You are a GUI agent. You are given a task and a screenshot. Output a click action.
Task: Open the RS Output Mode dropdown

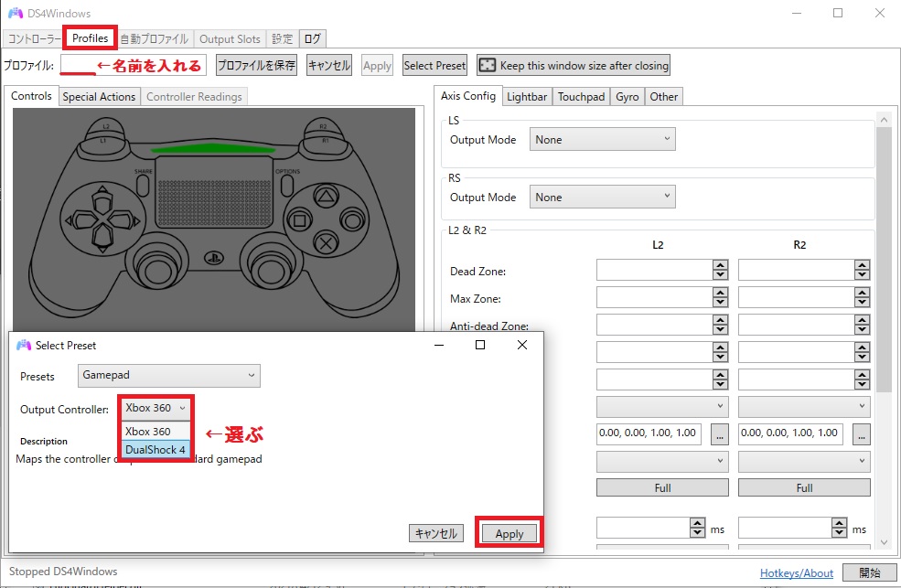pos(603,197)
